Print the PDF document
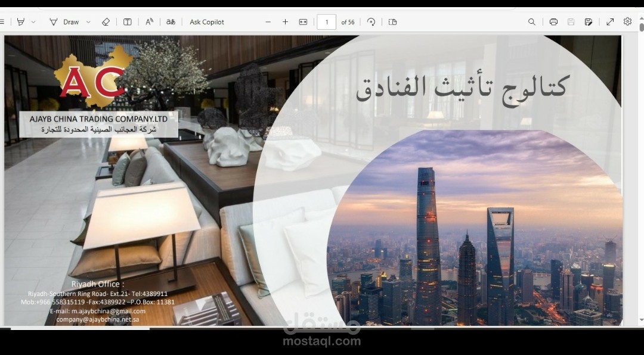 tap(553, 22)
